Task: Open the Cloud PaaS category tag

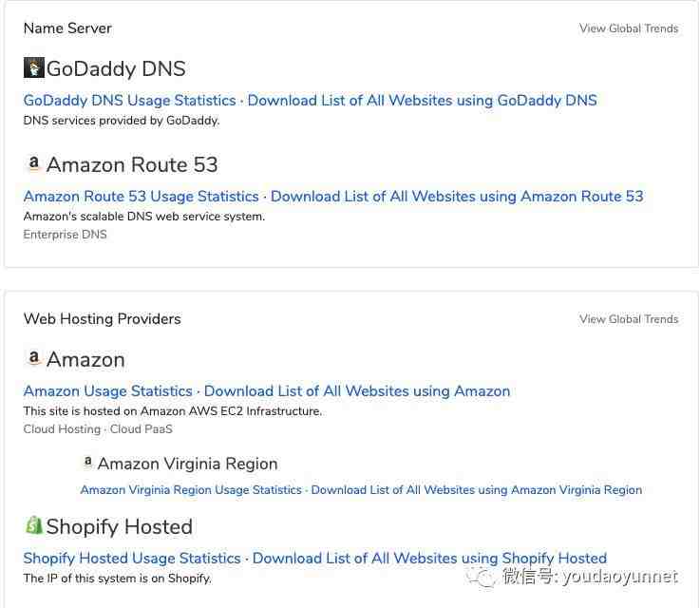Action: point(142,429)
